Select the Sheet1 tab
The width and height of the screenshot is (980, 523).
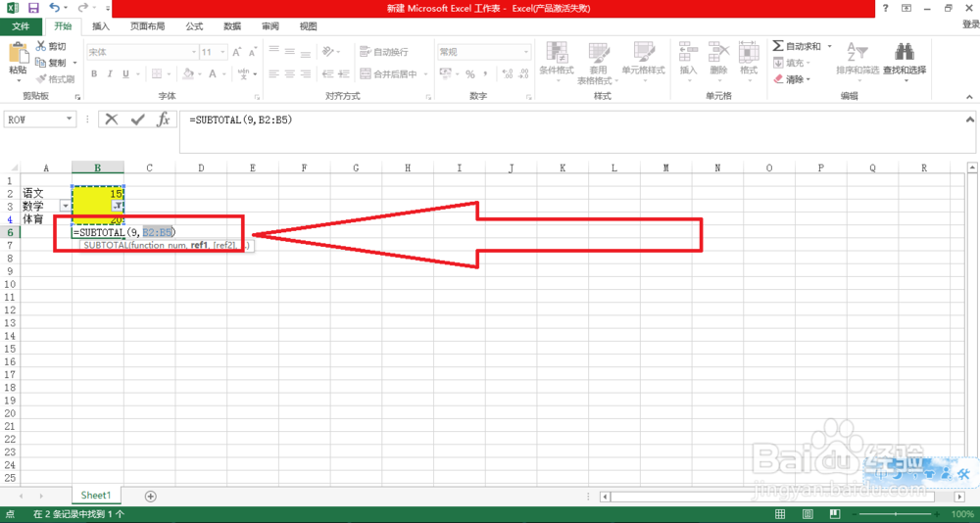(96, 495)
